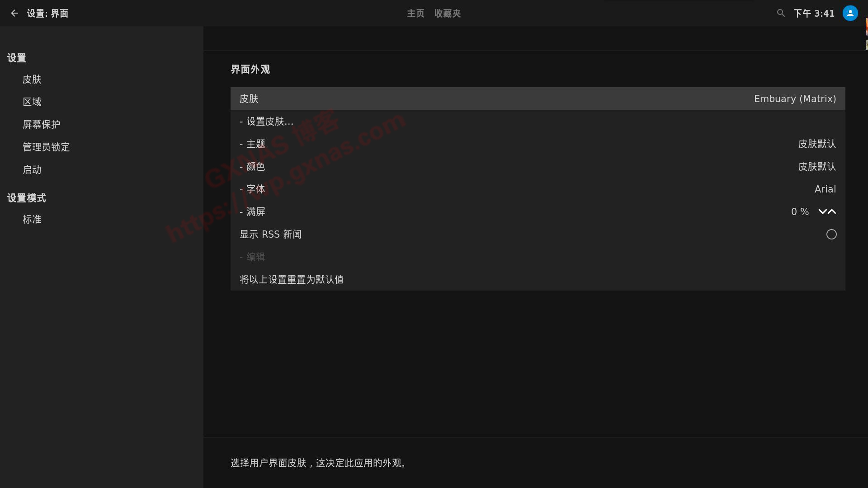Select 屏幕保护 in settings sidebar

42,124
